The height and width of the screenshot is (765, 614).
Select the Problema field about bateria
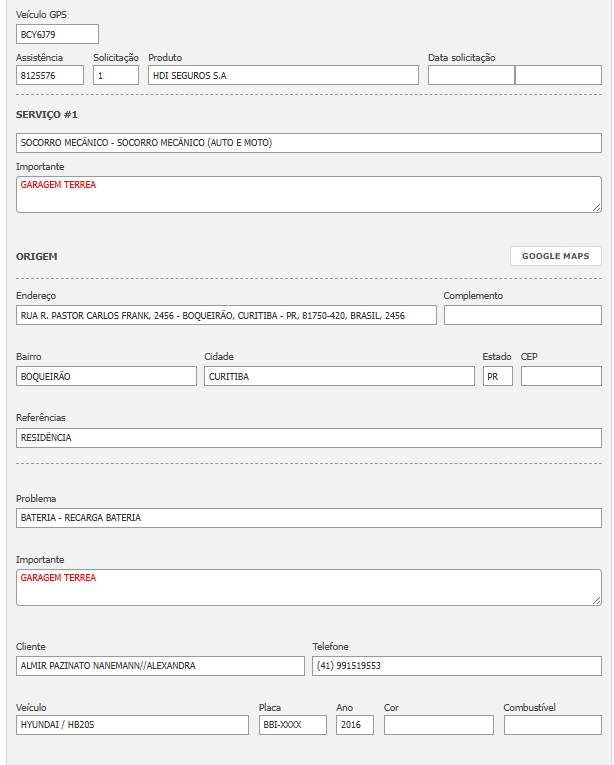[x=309, y=518]
